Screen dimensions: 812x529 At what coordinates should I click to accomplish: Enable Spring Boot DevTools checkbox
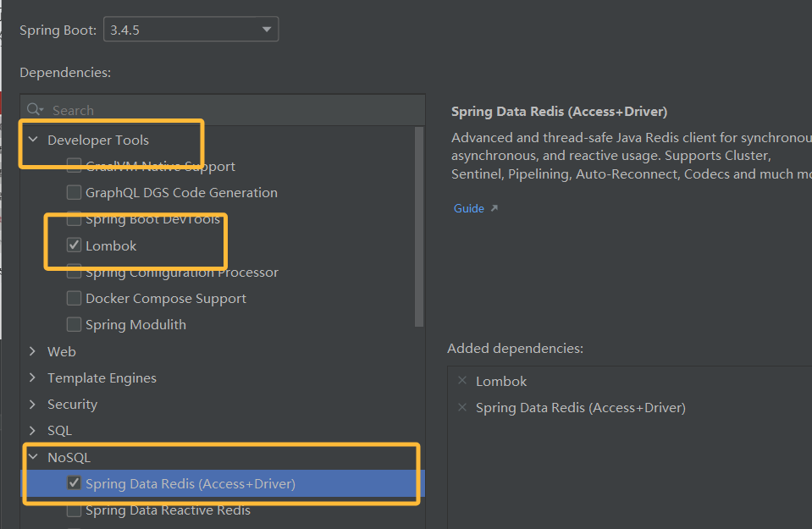pos(74,219)
